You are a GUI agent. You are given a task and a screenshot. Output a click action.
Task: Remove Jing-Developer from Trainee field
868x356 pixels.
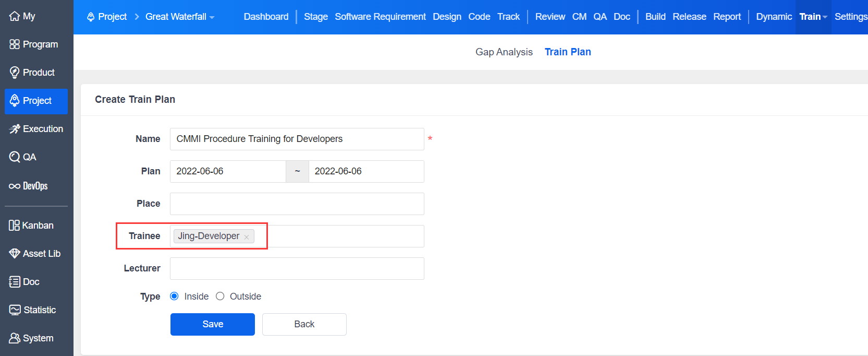(x=247, y=237)
